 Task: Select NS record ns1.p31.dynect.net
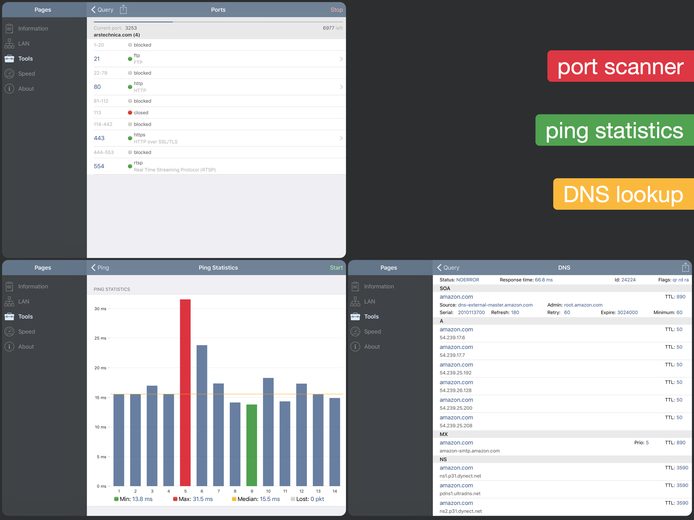[562, 472]
